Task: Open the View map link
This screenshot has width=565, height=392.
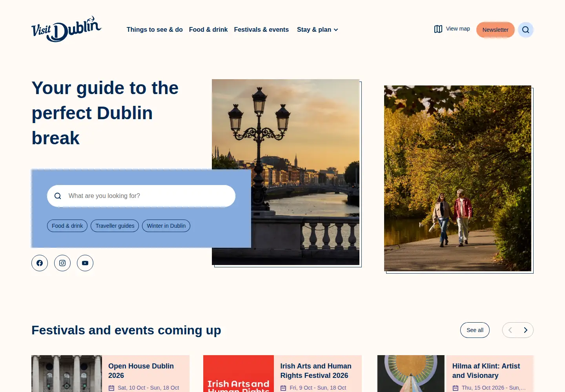Action: pos(452,29)
